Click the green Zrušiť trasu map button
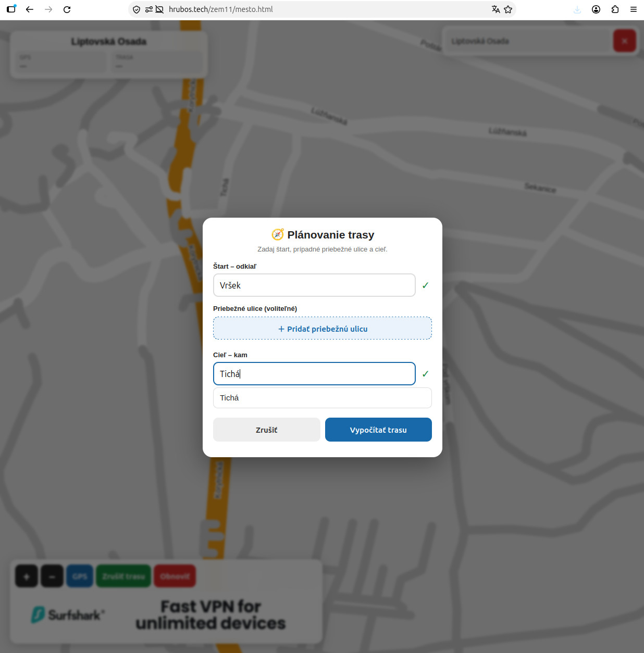The width and height of the screenshot is (644, 653). click(x=123, y=576)
